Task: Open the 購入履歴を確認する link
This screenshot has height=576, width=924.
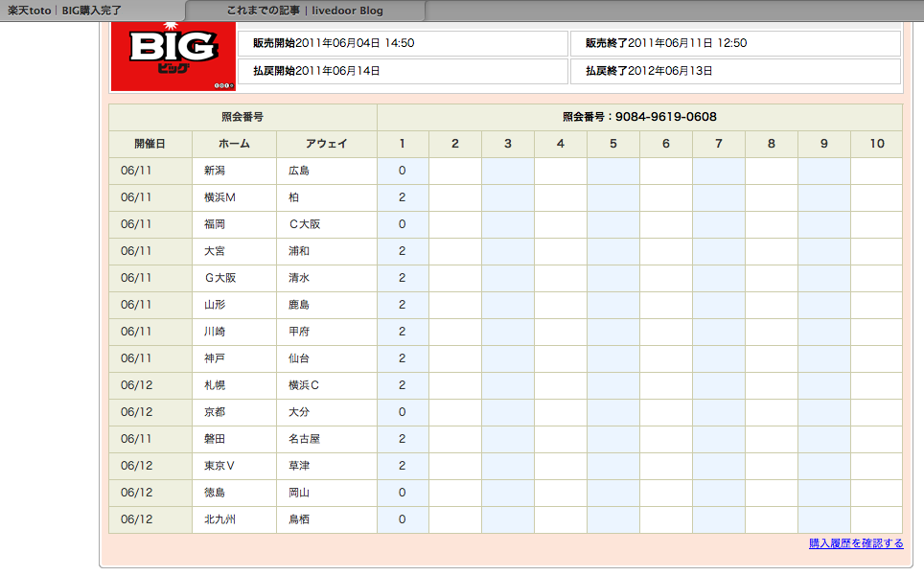Action: pos(856,543)
